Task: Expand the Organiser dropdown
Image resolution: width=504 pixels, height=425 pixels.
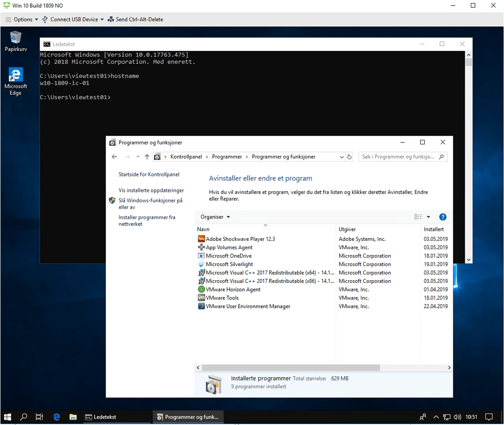Action: coord(216,217)
